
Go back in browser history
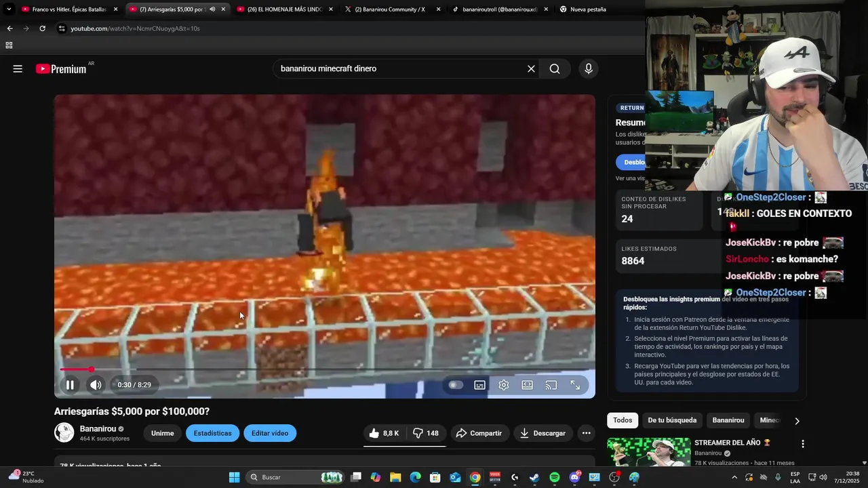(x=9, y=28)
